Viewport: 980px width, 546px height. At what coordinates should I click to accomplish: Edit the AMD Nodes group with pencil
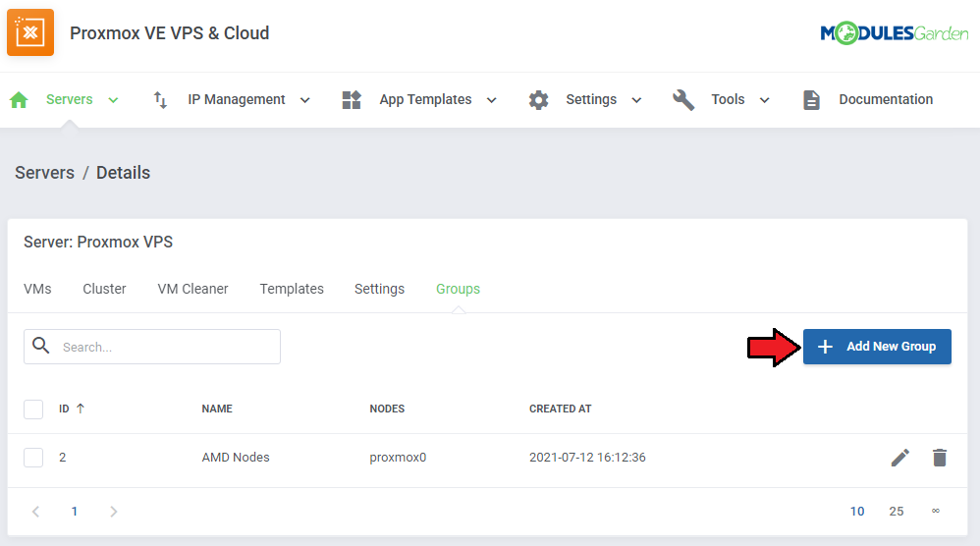[900, 458]
